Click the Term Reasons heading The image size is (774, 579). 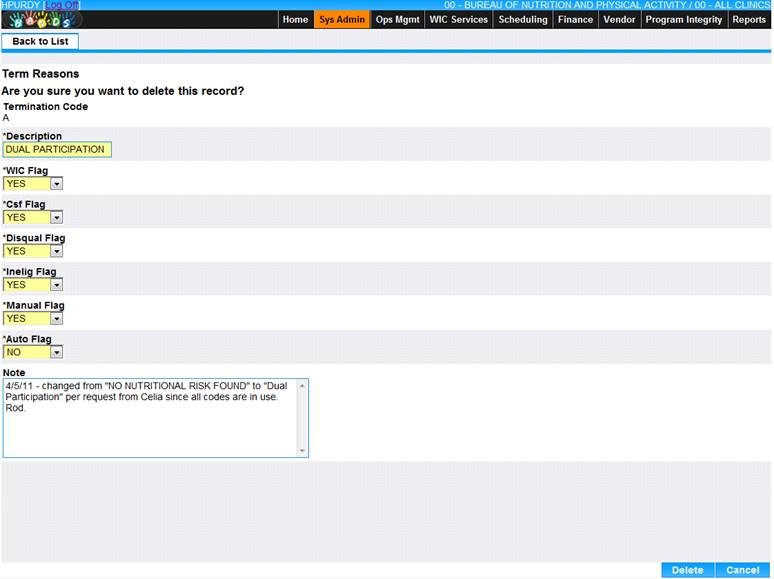click(x=40, y=74)
